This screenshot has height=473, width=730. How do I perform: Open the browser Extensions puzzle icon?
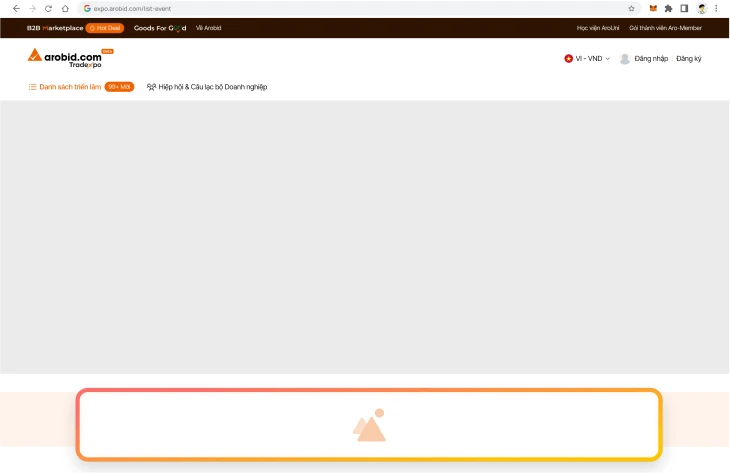(668, 8)
